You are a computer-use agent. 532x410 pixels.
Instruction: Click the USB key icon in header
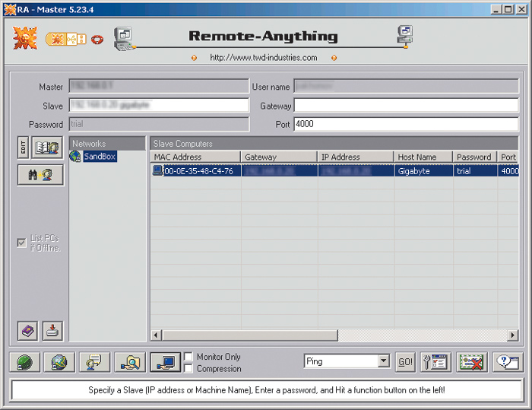coord(66,39)
